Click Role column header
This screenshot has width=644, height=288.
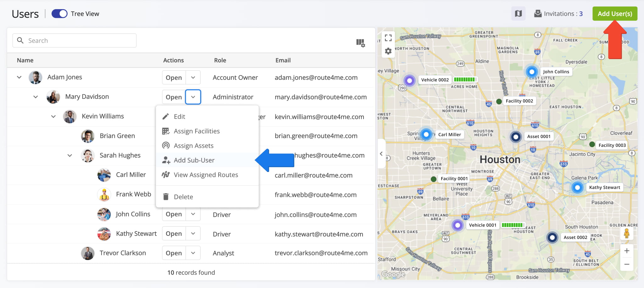[x=220, y=60]
